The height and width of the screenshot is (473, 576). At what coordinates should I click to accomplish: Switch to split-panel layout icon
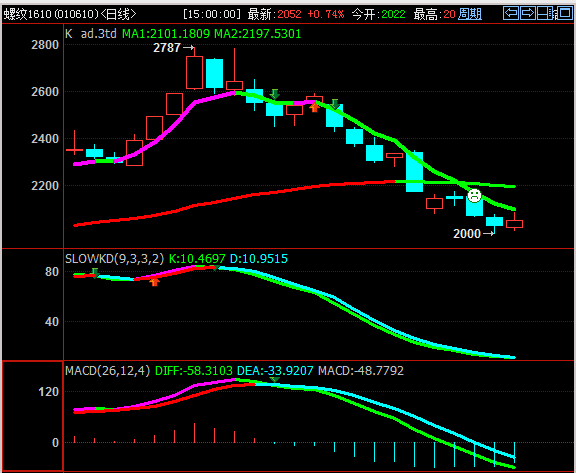[x=545, y=13]
